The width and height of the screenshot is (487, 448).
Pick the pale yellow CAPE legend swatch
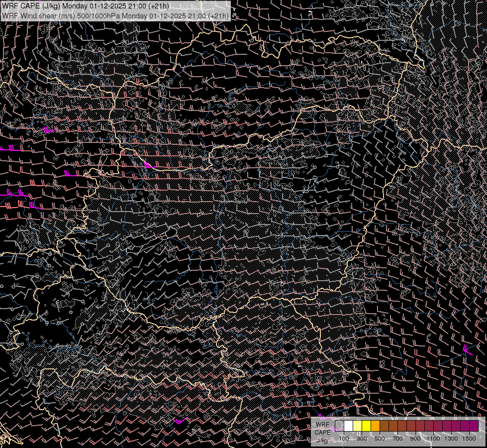click(x=358, y=426)
